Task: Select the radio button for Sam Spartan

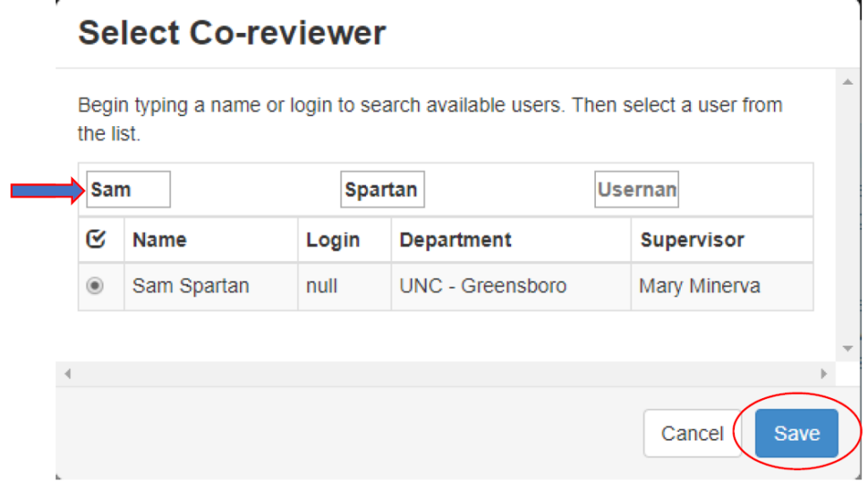Action: [95, 286]
